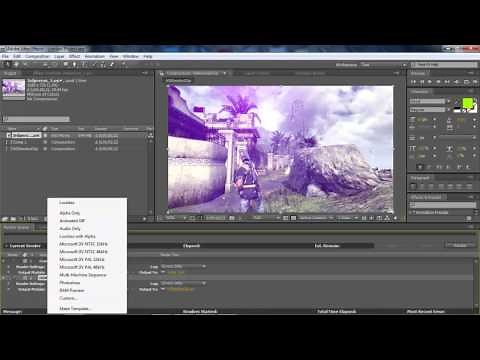The height and width of the screenshot is (360, 480).
Task: Jump to last frame in Preview panel
Action: tap(447, 82)
